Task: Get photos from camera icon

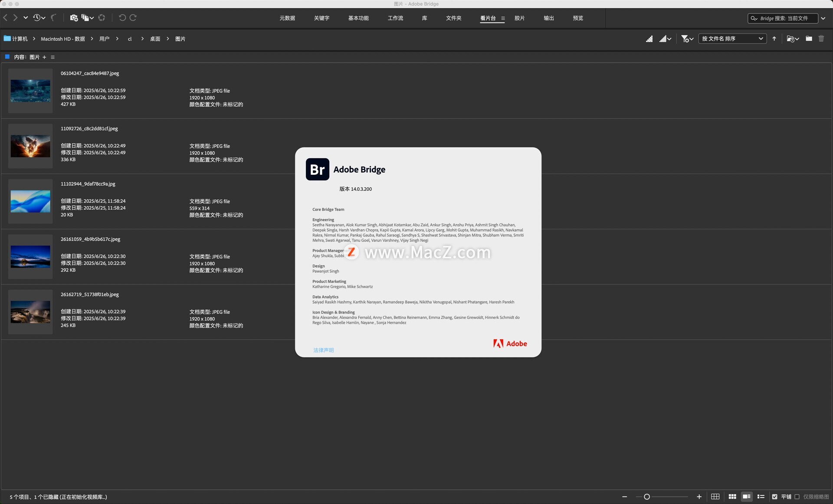Action: point(74,18)
